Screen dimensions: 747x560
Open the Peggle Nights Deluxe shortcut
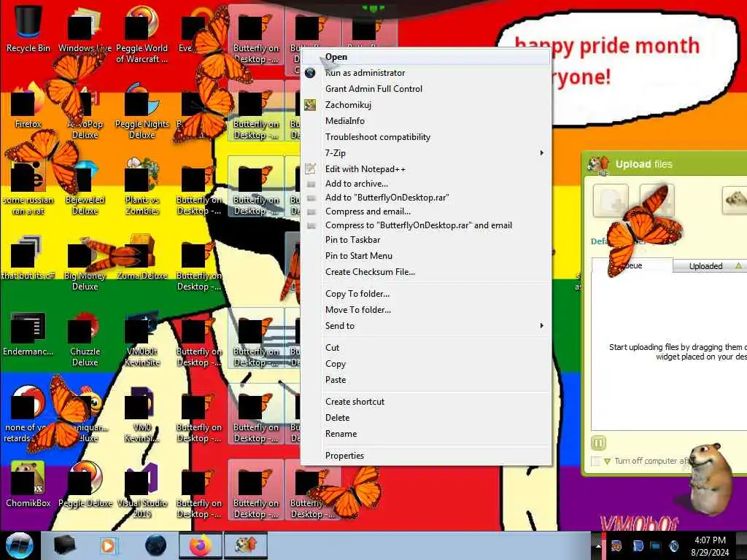tap(142, 111)
